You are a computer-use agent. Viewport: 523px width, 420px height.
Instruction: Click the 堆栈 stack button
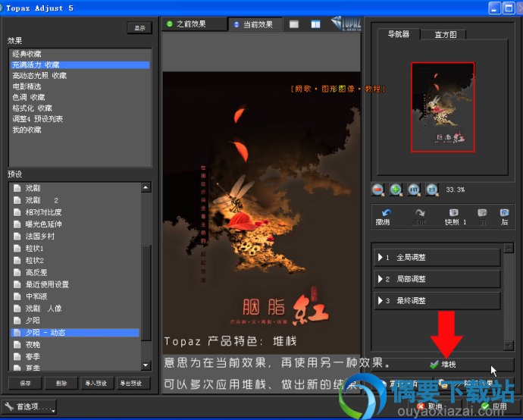443,365
